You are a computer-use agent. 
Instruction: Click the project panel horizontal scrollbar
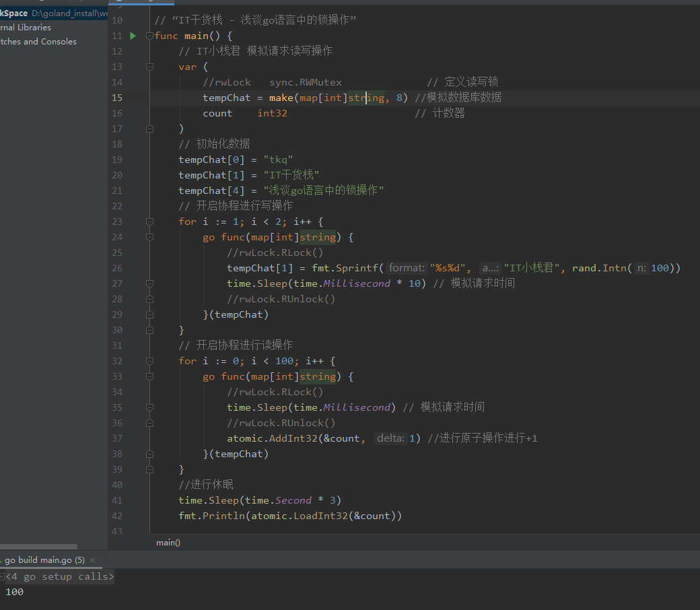click(38, 547)
